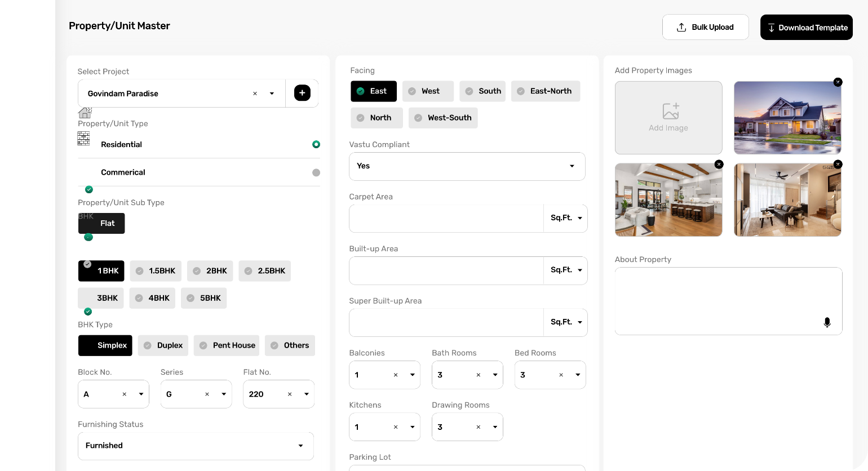868x471 pixels.
Task: Clear the Flat No. value 220
Action: (x=290, y=394)
